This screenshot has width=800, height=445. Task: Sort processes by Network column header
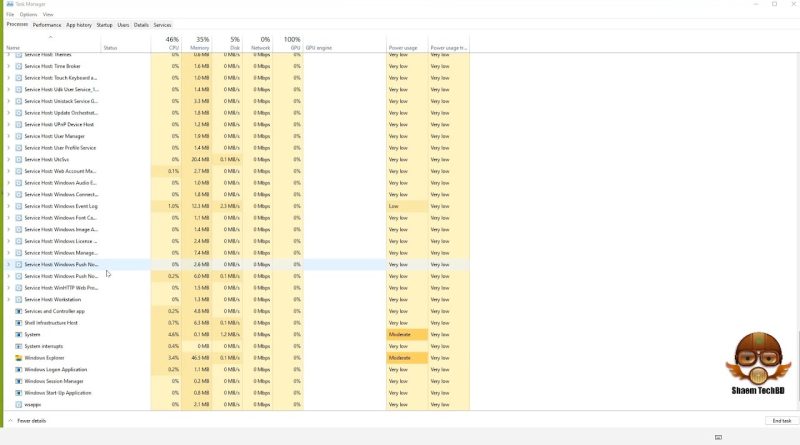pyautogui.click(x=258, y=43)
